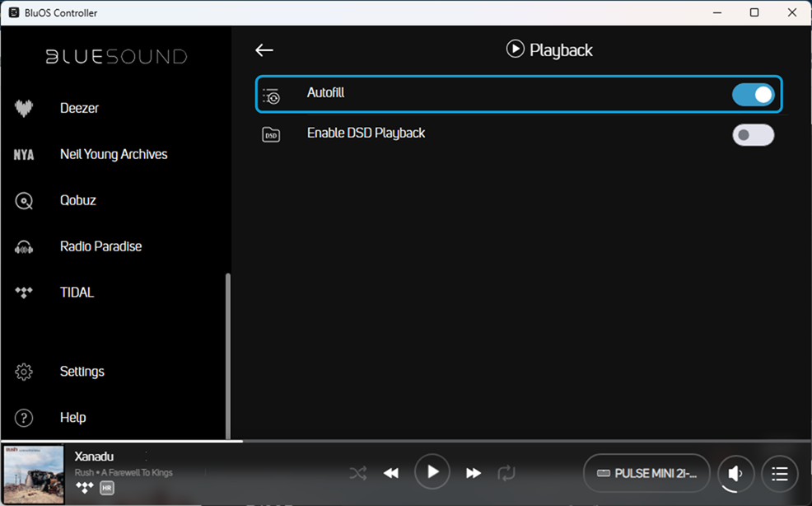Click the BluOS app icon in the title bar
This screenshot has width=812, height=506.
pyautogui.click(x=14, y=12)
